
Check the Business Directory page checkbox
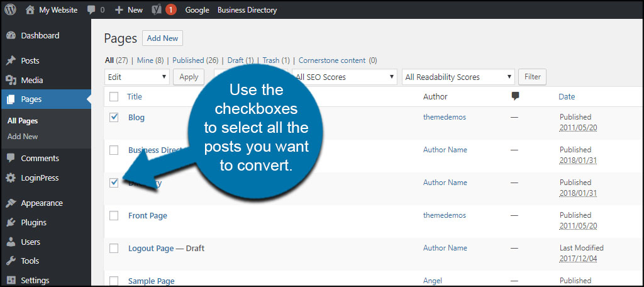click(114, 150)
